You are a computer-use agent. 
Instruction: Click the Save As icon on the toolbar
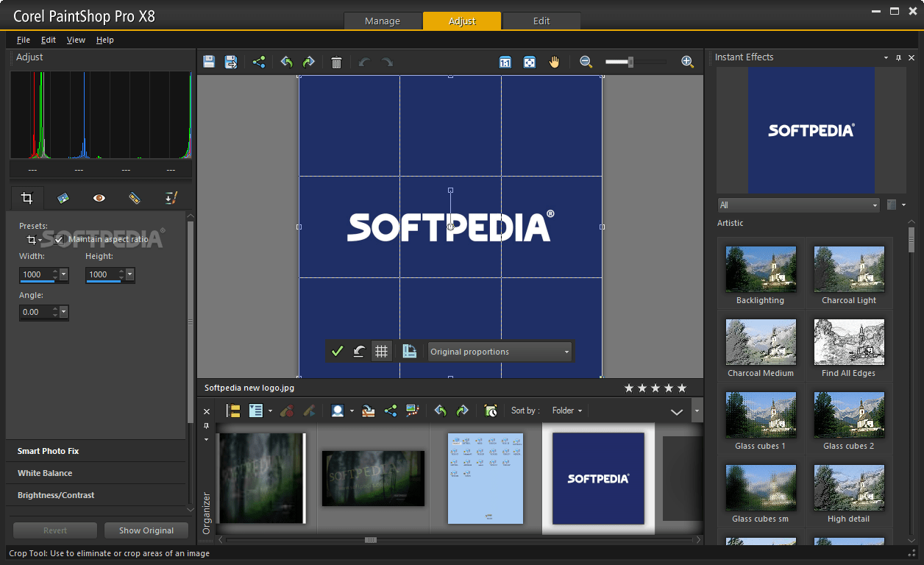pyautogui.click(x=231, y=62)
